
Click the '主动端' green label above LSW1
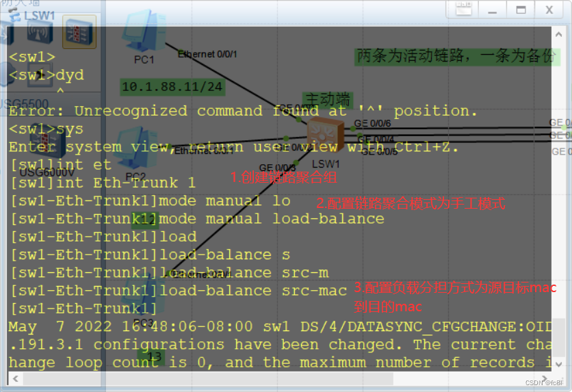(x=327, y=100)
